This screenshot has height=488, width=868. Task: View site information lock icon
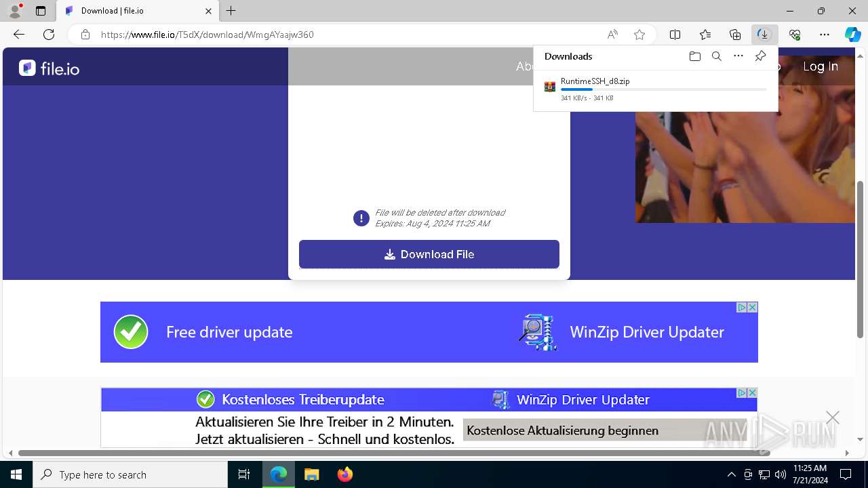coord(85,35)
